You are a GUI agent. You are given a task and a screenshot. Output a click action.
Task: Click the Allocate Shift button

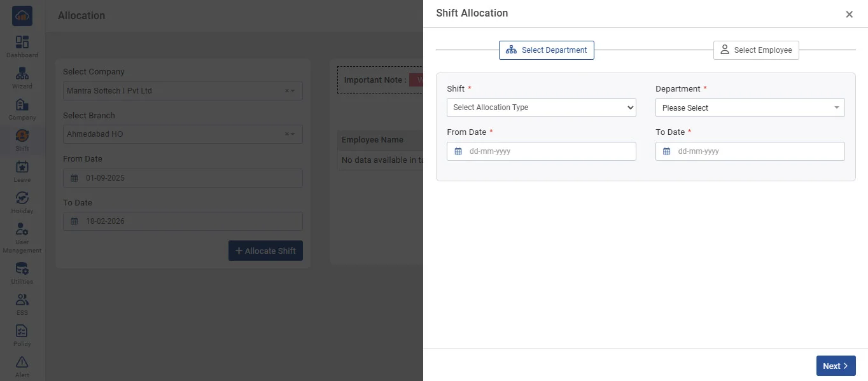265,251
